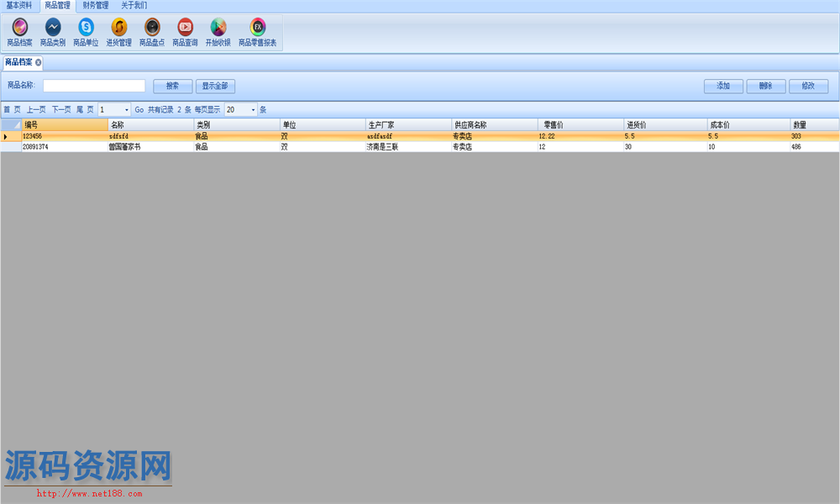This screenshot has width=840, height=504.
Task: Select the sdfsfd name cell
Action: click(x=151, y=137)
